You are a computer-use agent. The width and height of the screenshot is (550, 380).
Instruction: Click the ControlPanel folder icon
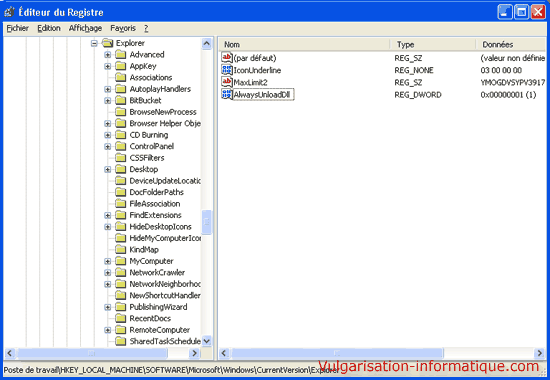pyautogui.click(x=121, y=146)
